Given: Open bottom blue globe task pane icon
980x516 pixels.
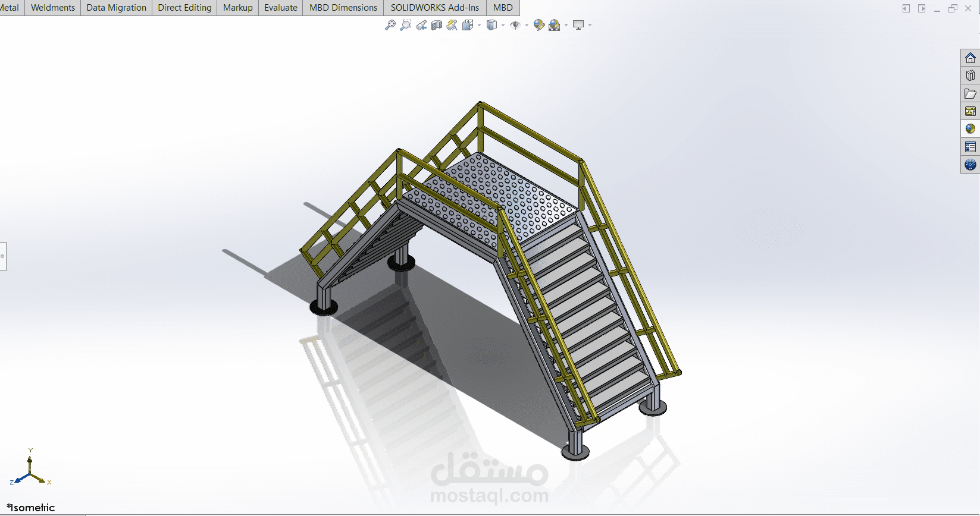Looking at the screenshot, I should (x=970, y=165).
